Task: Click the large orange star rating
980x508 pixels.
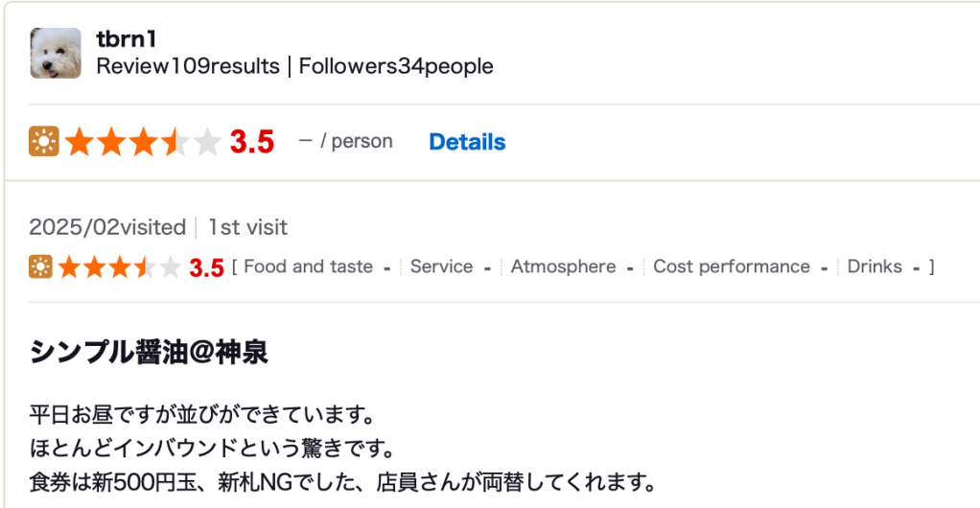Action: (x=142, y=142)
